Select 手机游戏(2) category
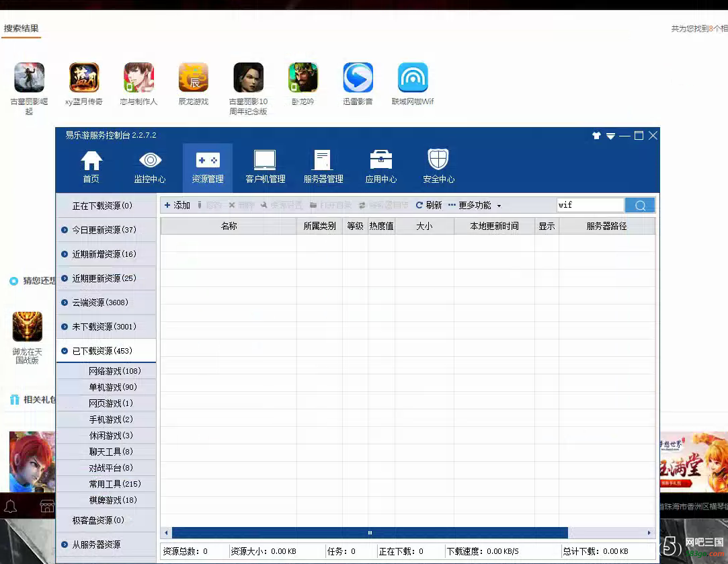Screen dimensions: 728x564 point(106,419)
